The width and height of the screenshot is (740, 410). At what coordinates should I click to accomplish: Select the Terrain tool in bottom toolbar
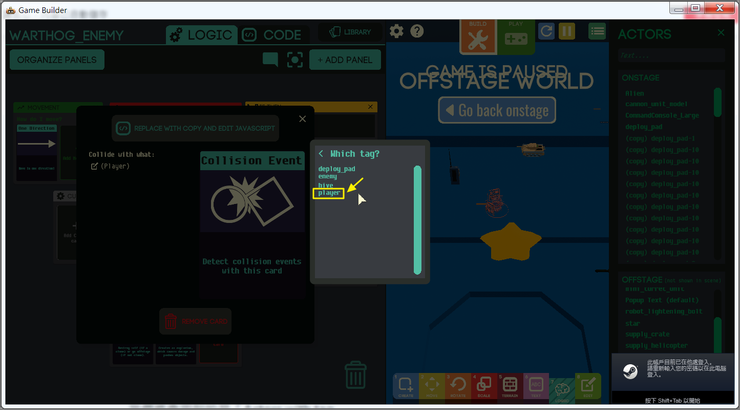click(x=510, y=384)
